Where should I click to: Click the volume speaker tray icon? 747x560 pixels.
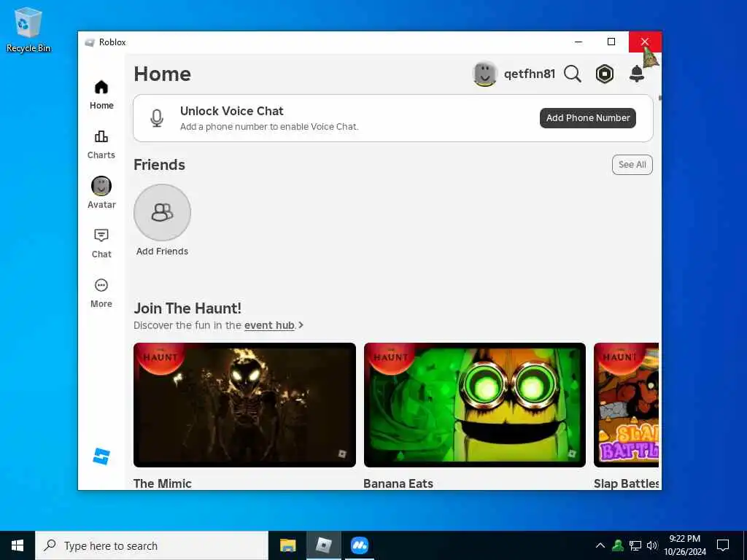click(x=652, y=545)
